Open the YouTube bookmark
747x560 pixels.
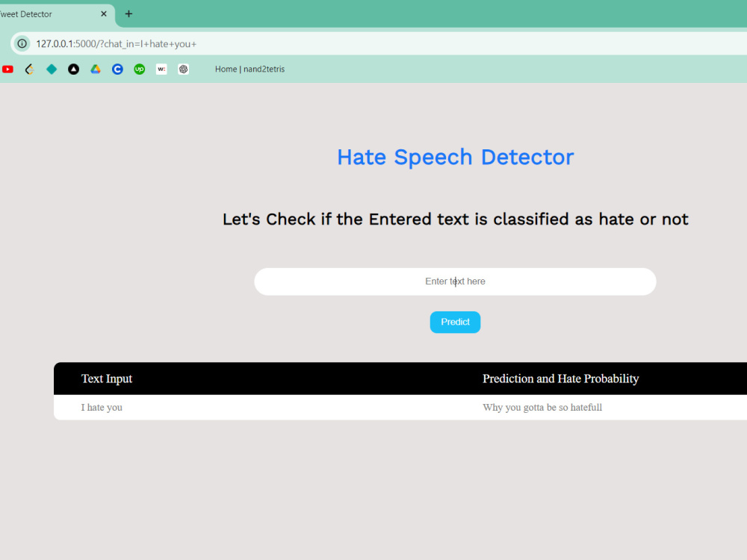pyautogui.click(x=7, y=69)
